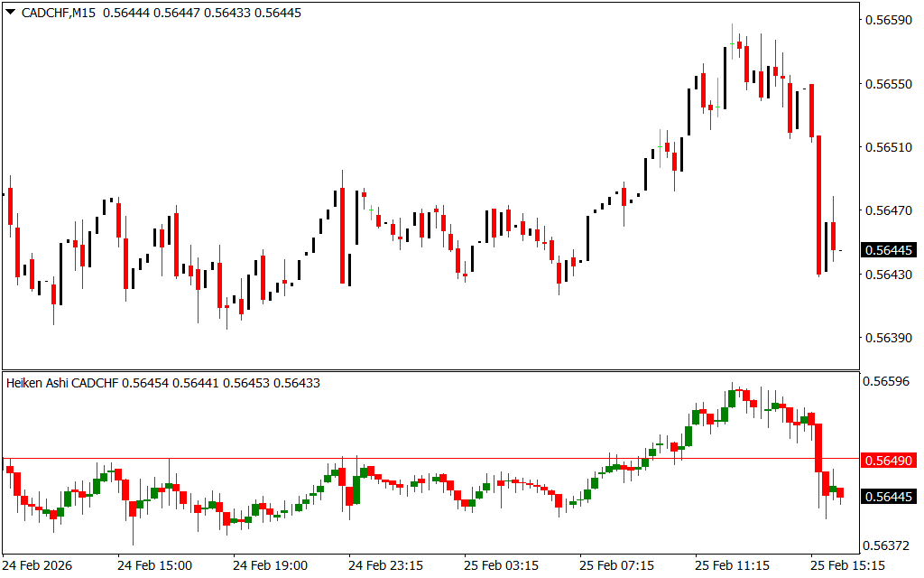Select the 0.56390 price scale value
The image size is (924, 578).
pyautogui.click(x=889, y=338)
